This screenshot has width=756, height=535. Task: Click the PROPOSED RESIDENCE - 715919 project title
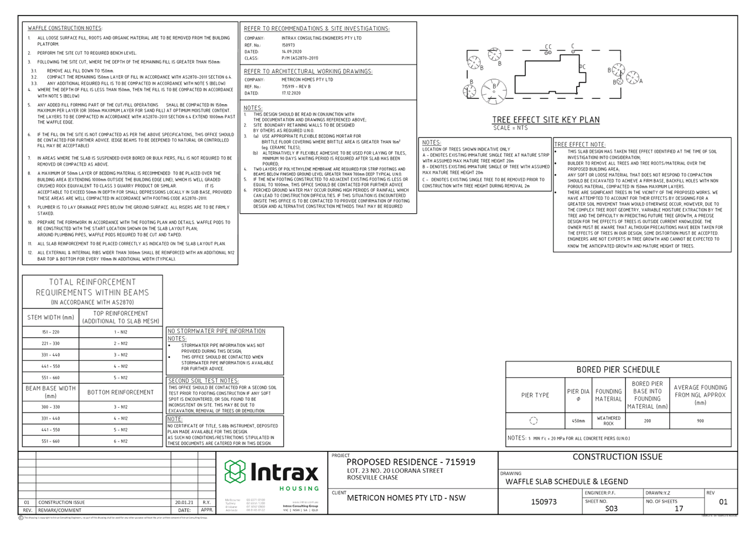[412, 460]
